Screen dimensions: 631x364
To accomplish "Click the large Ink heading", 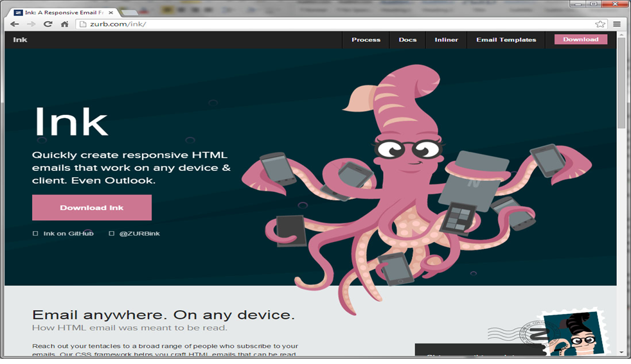I will 71,121.
